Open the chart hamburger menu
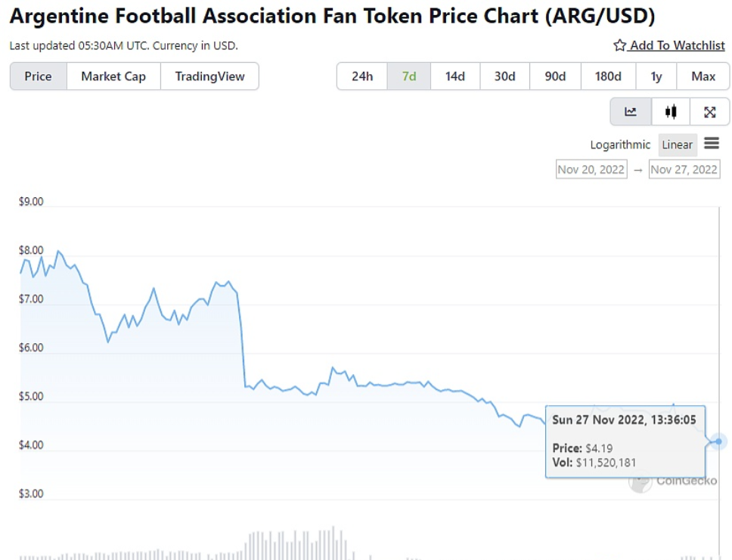The height and width of the screenshot is (560, 732). 711,144
